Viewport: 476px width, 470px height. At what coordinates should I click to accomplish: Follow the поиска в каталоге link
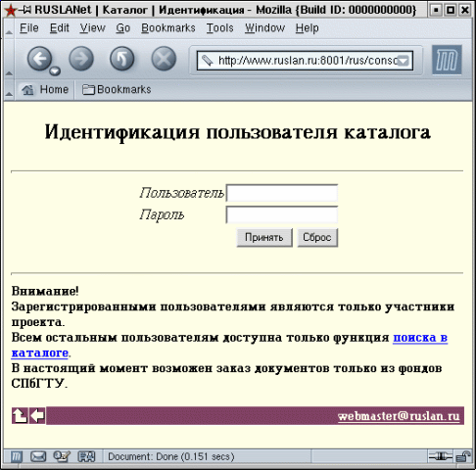point(420,338)
